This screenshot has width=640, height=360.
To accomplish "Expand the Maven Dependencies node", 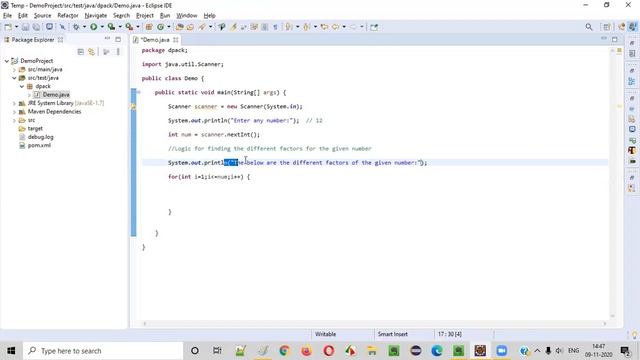I will (x=14, y=112).
